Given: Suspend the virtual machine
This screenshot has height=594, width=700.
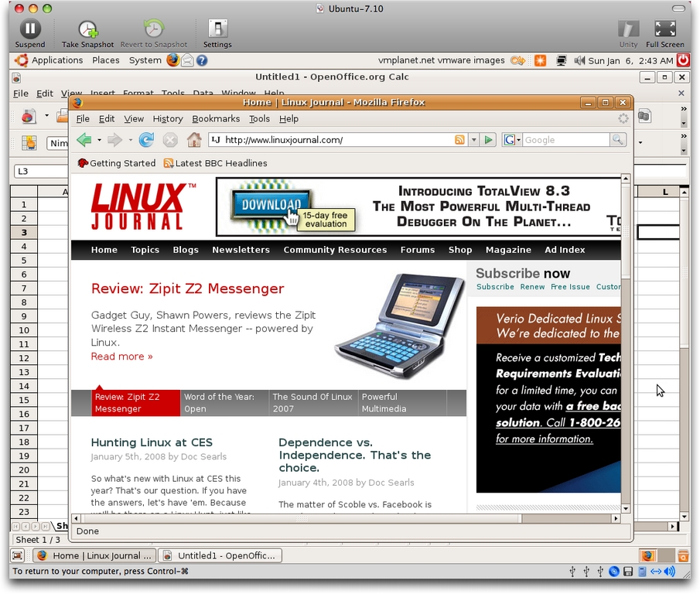Looking at the screenshot, I should (29, 31).
